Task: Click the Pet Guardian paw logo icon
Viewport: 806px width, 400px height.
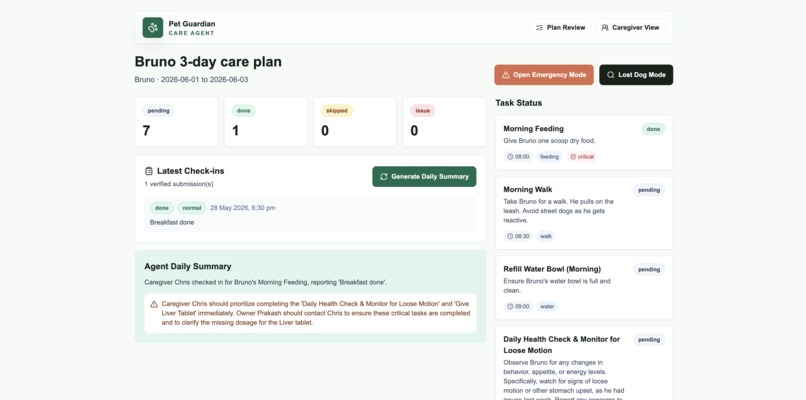Action: [x=153, y=28]
